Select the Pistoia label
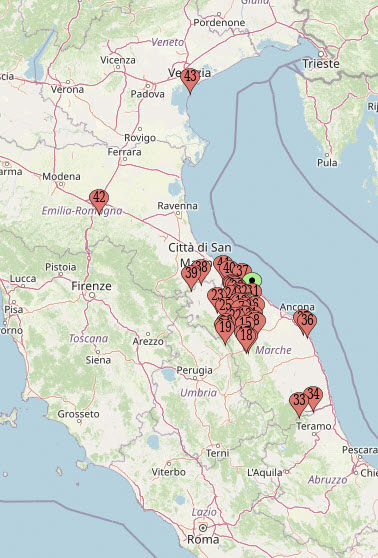378x558 pixels. tap(61, 267)
